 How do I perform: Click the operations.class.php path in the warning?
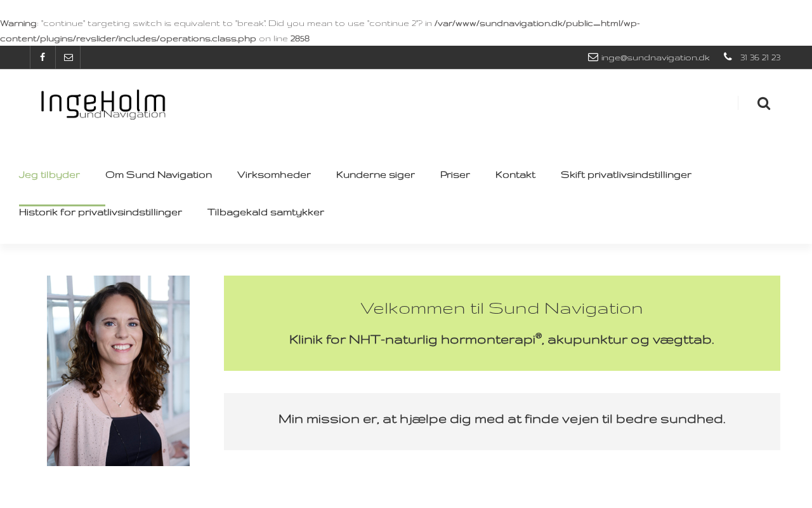tap(320, 31)
